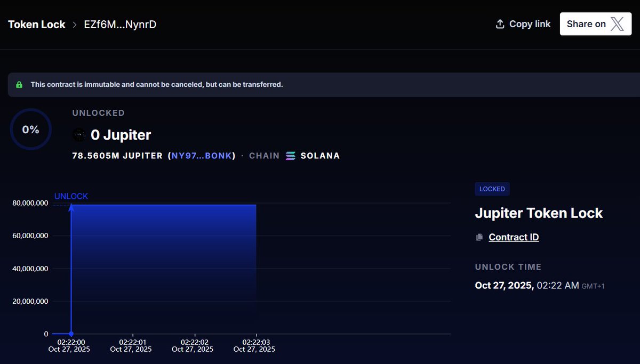Select the Jupiter Token Lock title
This screenshot has width=640, height=364.
tap(539, 213)
